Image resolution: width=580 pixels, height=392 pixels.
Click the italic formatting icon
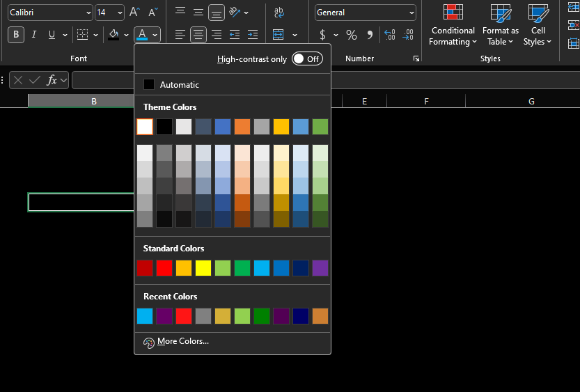pos(33,35)
